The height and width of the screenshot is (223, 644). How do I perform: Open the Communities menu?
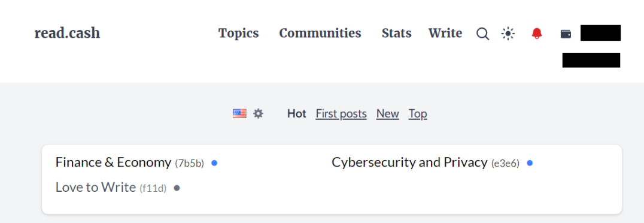pos(320,33)
